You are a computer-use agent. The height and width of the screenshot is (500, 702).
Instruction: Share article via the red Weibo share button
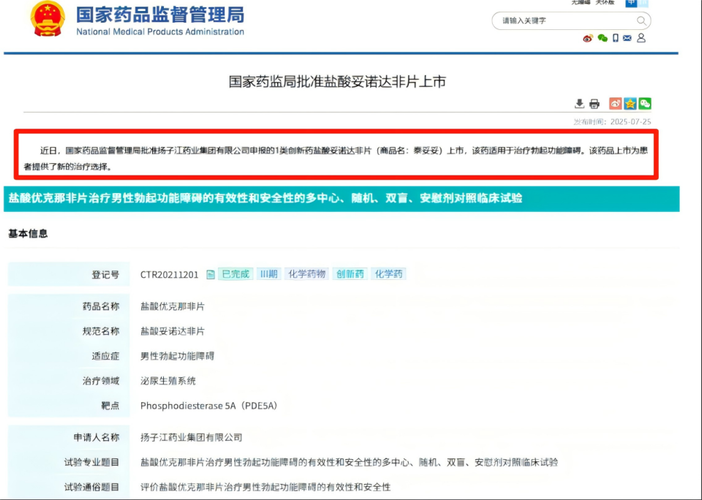tap(616, 103)
